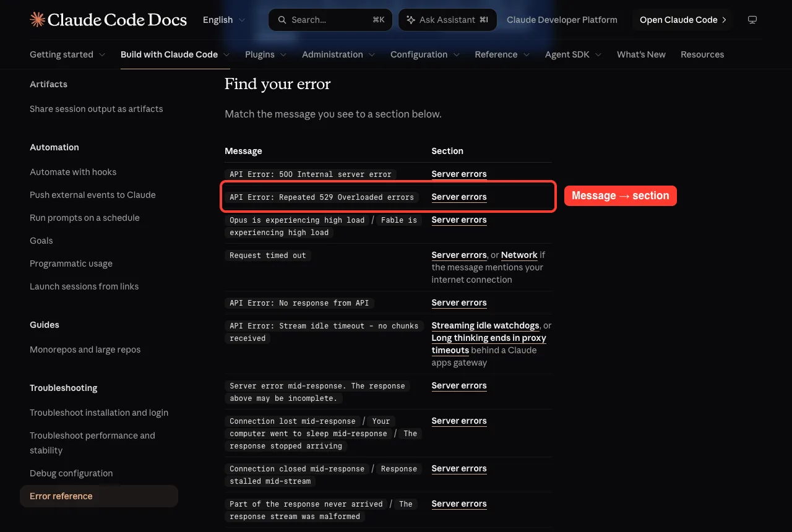Open Troubleshoot performance and stability

click(x=93, y=443)
